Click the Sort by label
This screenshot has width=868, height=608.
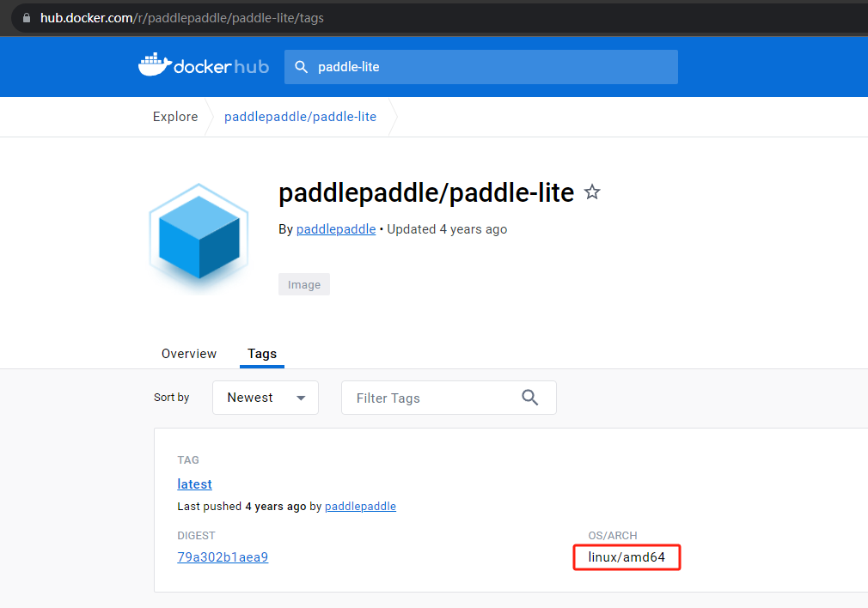pyautogui.click(x=172, y=398)
